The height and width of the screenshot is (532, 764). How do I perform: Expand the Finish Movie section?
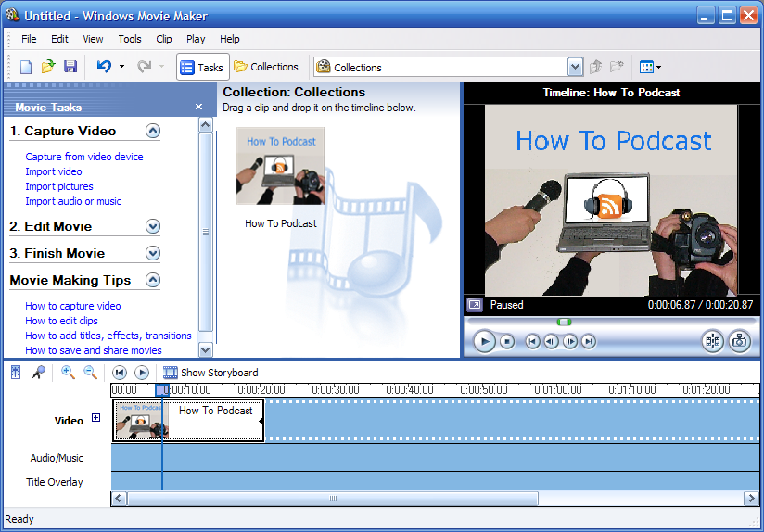(152, 253)
